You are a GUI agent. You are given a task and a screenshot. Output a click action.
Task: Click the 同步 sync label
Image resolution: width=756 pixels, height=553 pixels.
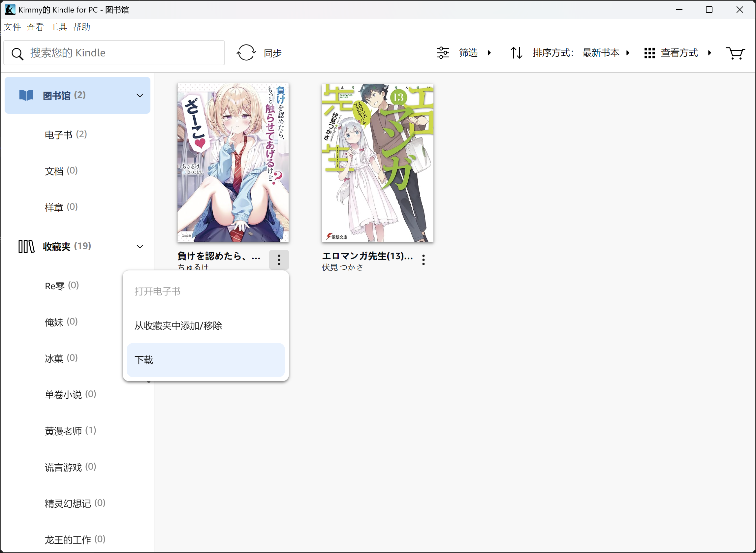(272, 53)
